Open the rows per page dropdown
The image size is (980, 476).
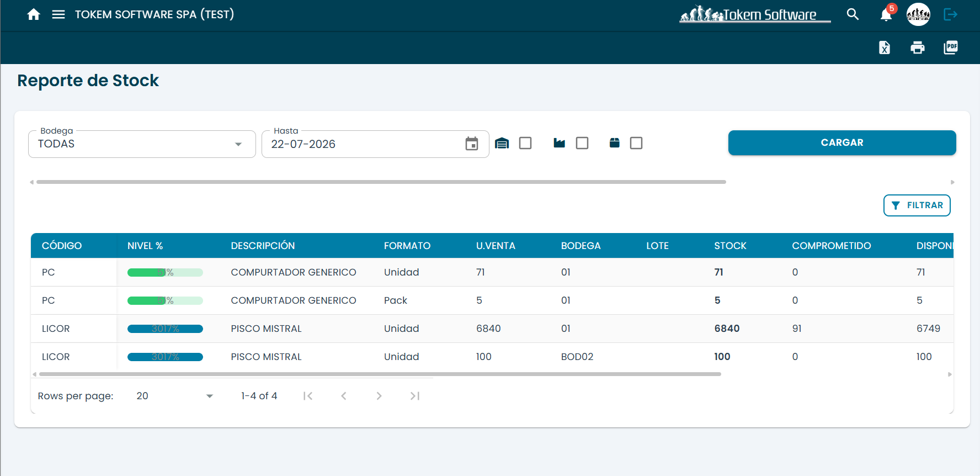[x=174, y=396]
